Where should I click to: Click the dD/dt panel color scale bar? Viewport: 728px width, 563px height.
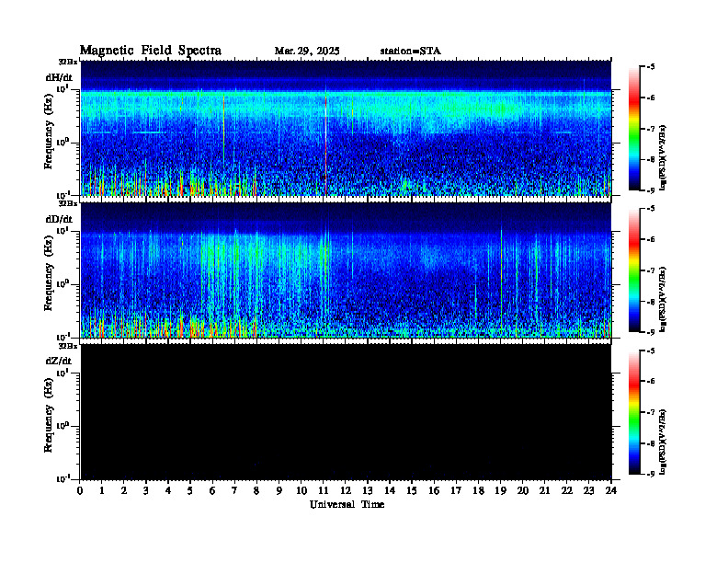[634, 270]
